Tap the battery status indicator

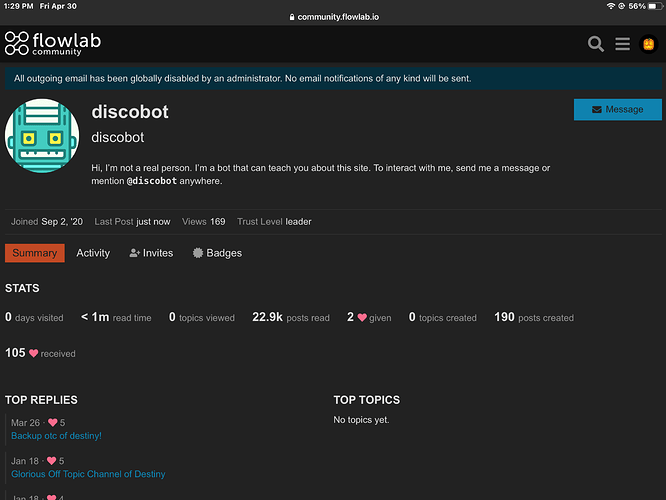(x=655, y=6)
